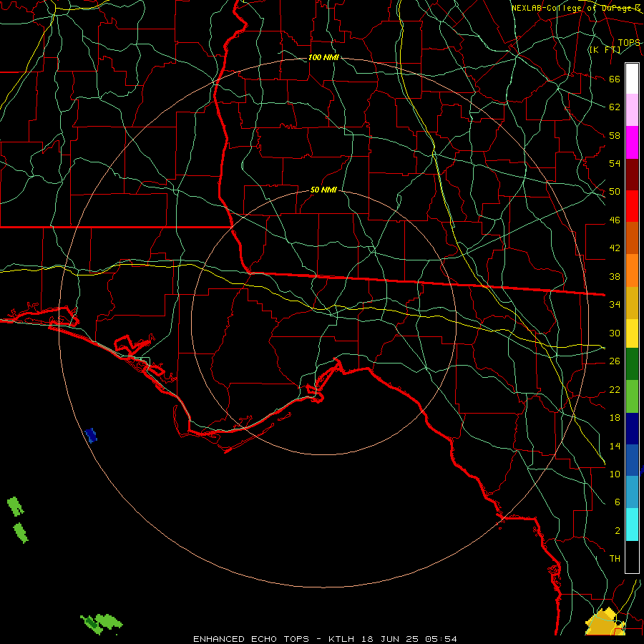Viewport: 644px width, 644px height.
Task: Click the 50 NMI range ring label
Action: (x=323, y=190)
